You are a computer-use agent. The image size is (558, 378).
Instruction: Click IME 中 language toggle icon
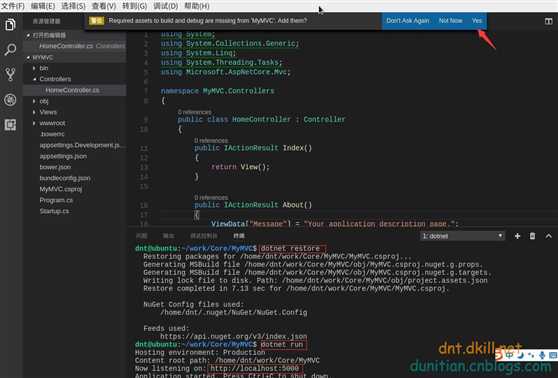pyautogui.click(x=510, y=355)
